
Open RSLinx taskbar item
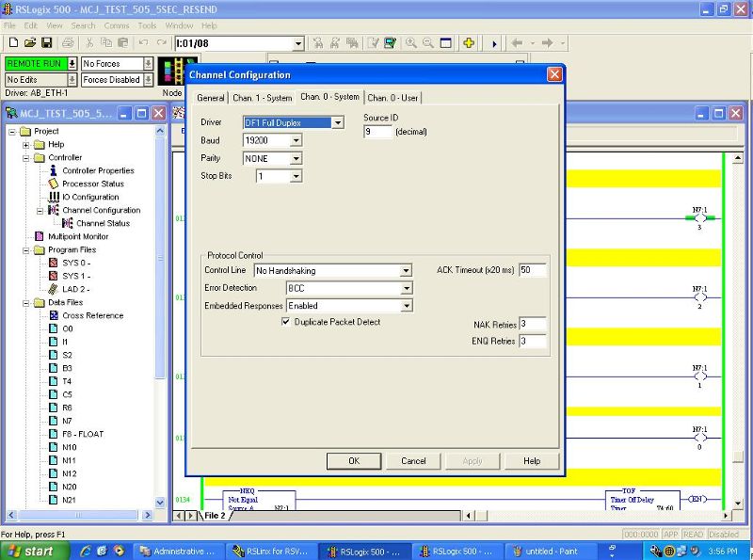coord(270,552)
